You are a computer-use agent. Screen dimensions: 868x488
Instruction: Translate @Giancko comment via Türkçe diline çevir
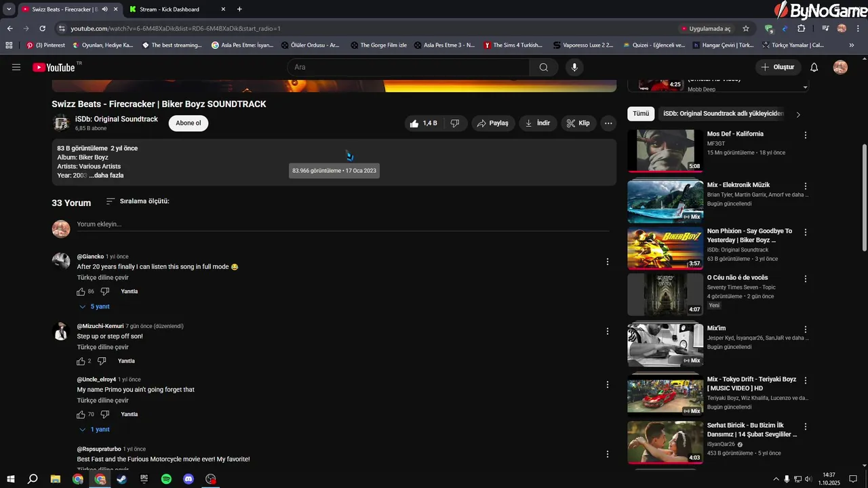coord(102,277)
